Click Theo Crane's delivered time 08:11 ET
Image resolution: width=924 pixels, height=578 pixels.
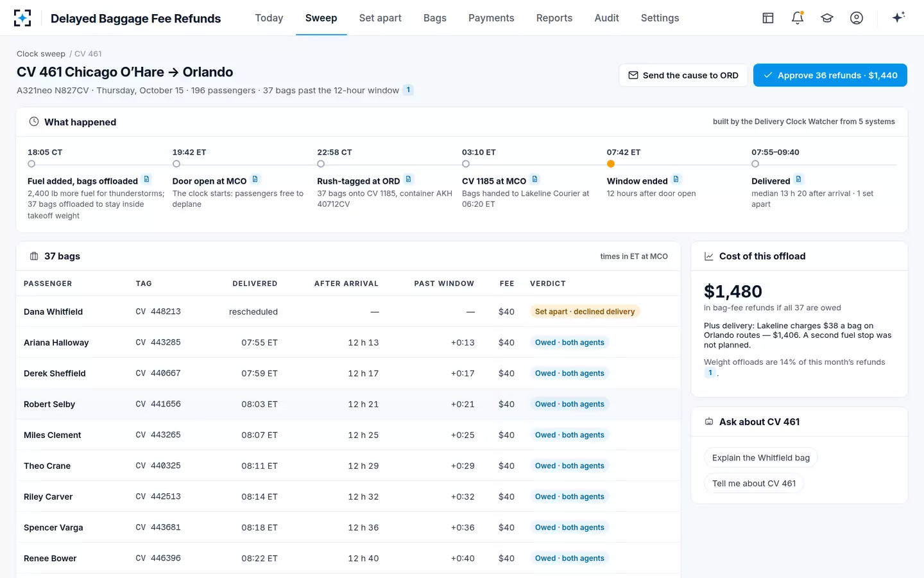tap(259, 466)
